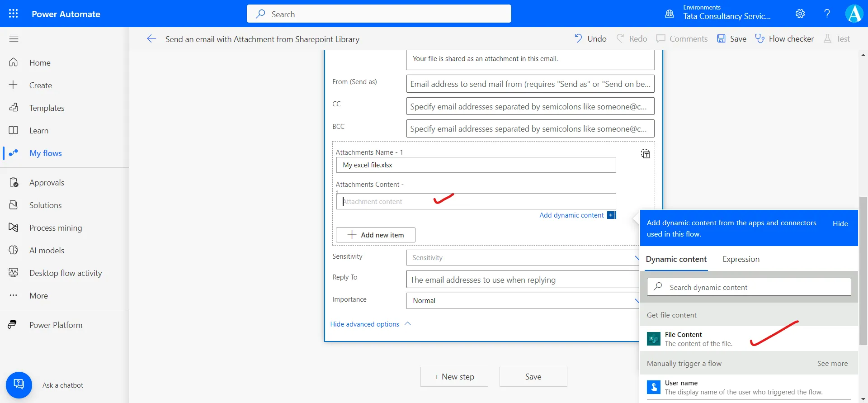Click the page vertical scrollbar thumb
868x403 pixels.
(x=863, y=270)
